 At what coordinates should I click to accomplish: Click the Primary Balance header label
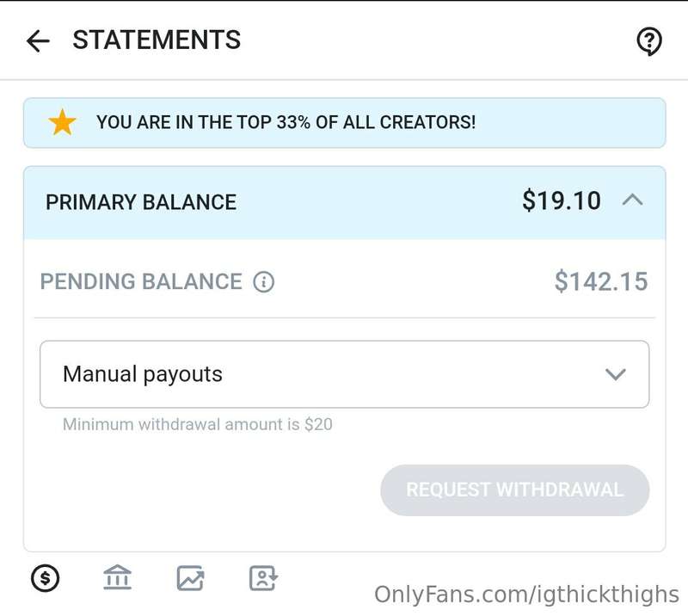(141, 202)
